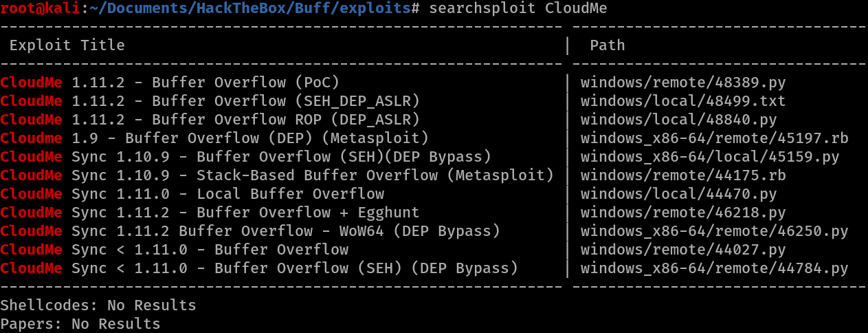Click the path windows/remote/44027.py
Viewport: 868px width, 333px height.
click(682, 250)
